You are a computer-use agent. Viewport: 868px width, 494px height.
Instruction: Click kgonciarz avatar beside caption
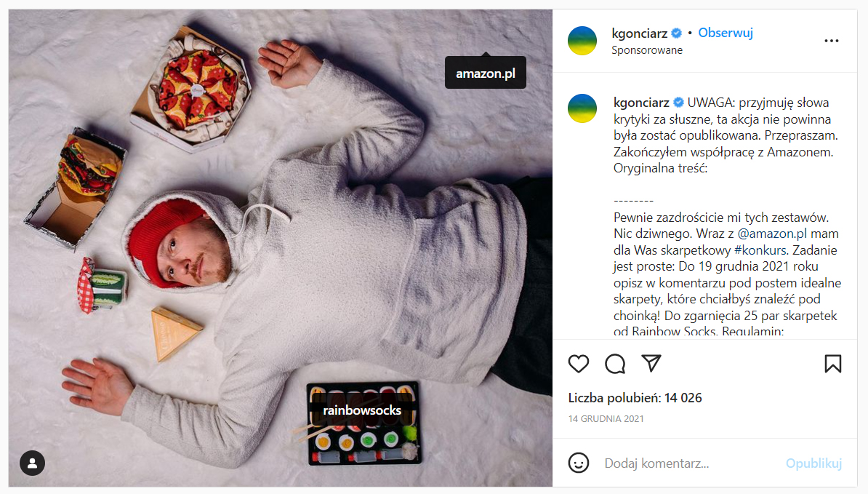[582, 108]
